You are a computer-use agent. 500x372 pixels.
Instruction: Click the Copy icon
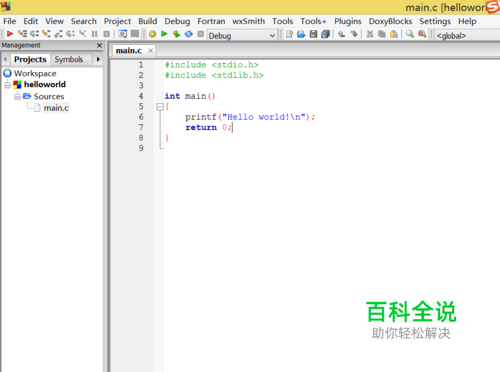click(382, 34)
